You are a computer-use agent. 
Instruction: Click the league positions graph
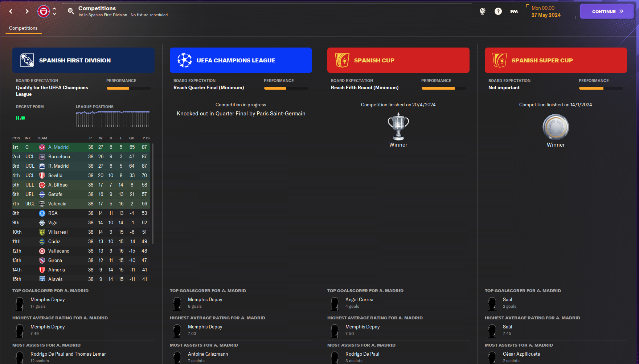tap(113, 119)
